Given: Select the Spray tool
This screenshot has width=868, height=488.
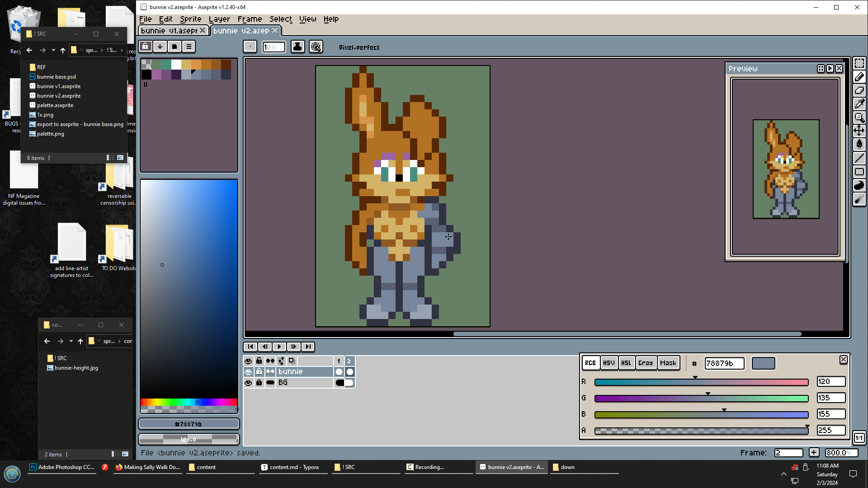Looking at the screenshot, I should click(859, 199).
